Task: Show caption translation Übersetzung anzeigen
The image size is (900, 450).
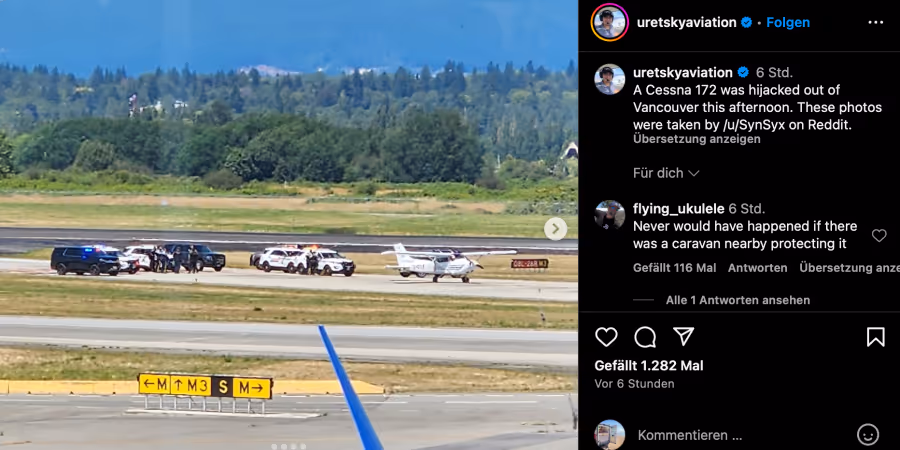Action: coord(697,139)
